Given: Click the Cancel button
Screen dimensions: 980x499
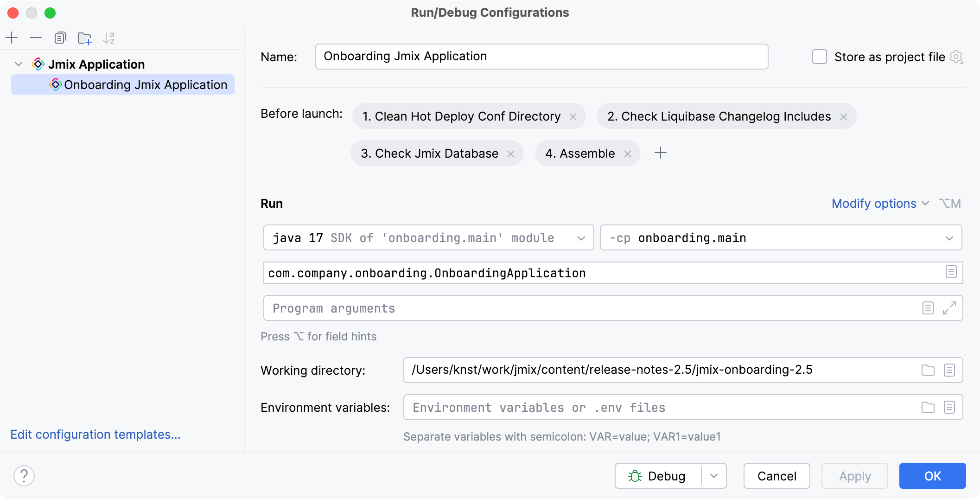Looking at the screenshot, I should point(777,476).
